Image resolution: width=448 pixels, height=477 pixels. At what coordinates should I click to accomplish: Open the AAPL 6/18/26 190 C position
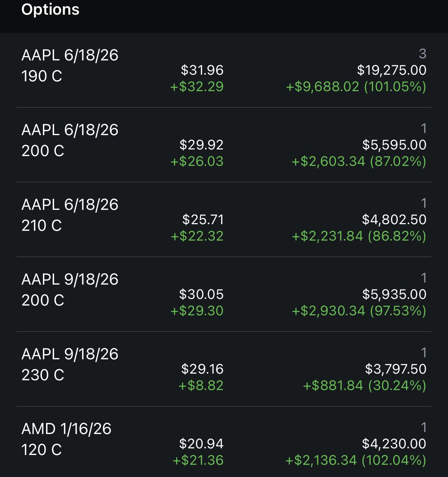tap(70, 66)
